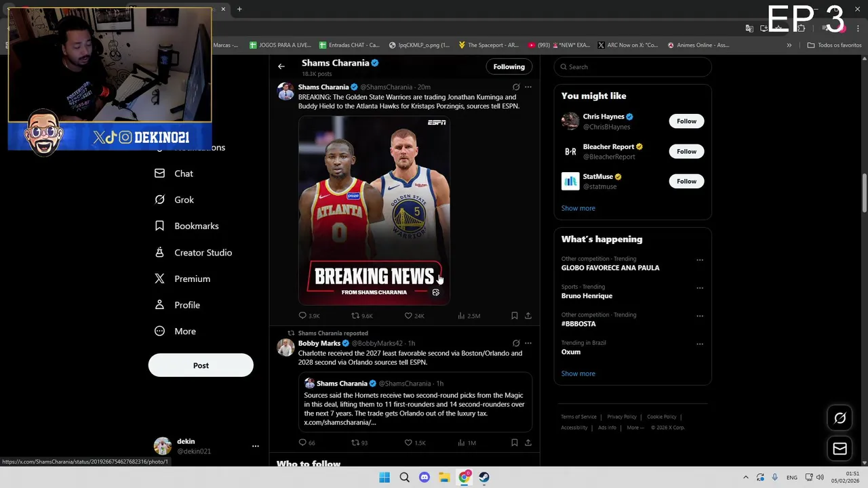Click Show more under What's happening
This screenshot has height=488, width=868.
(x=578, y=373)
